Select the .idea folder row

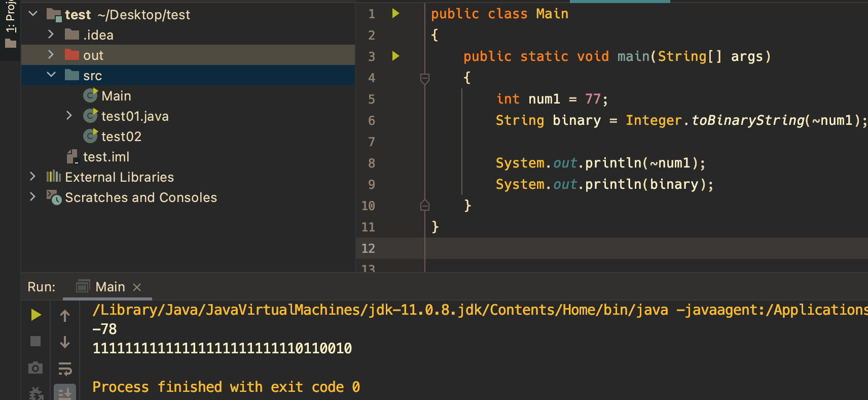pyautogui.click(x=188, y=35)
